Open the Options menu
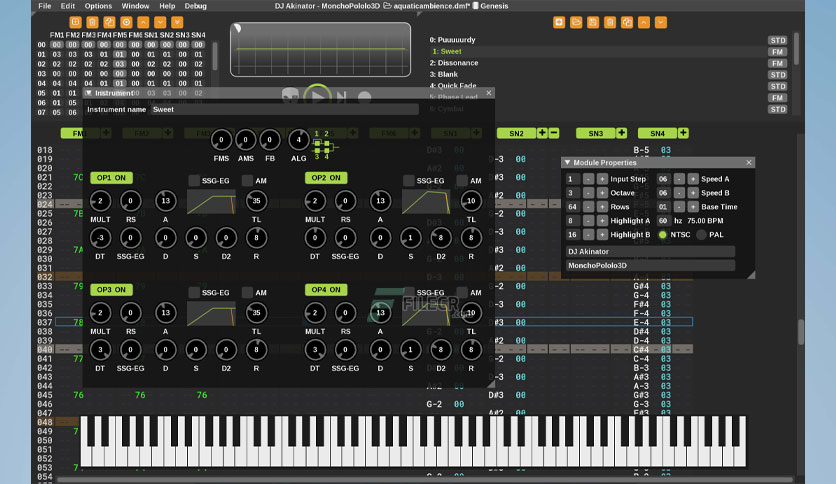 tap(98, 6)
